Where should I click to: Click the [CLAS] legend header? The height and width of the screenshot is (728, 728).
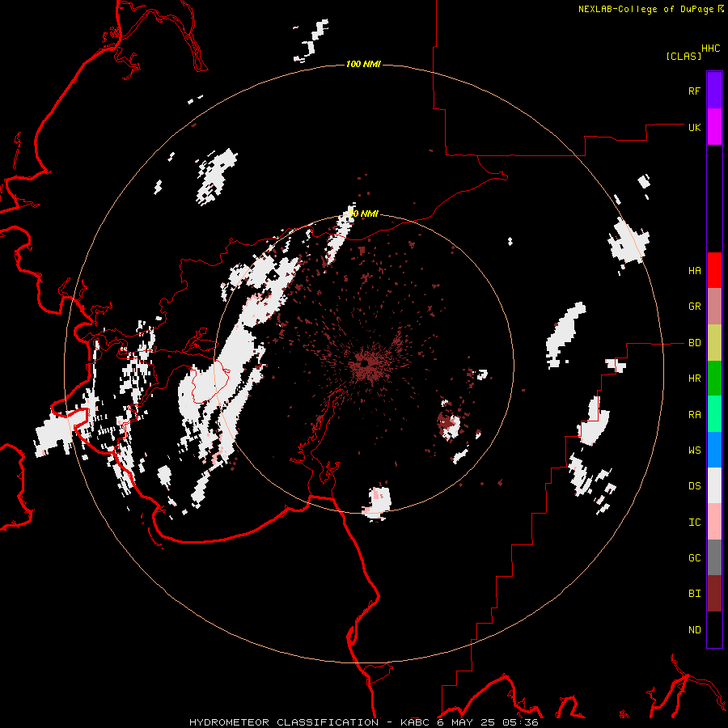tap(684, 56)
